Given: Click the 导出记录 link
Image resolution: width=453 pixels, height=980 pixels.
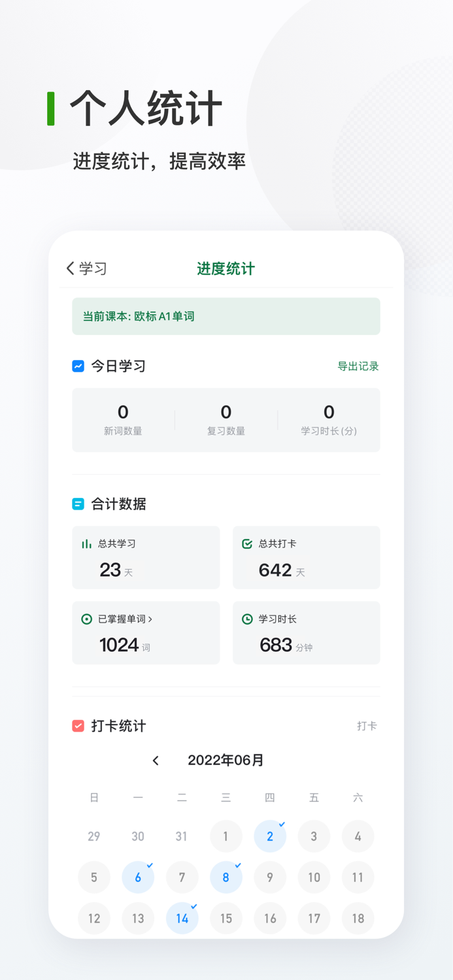Looking at the screenshot, I should tap(359, 367).
